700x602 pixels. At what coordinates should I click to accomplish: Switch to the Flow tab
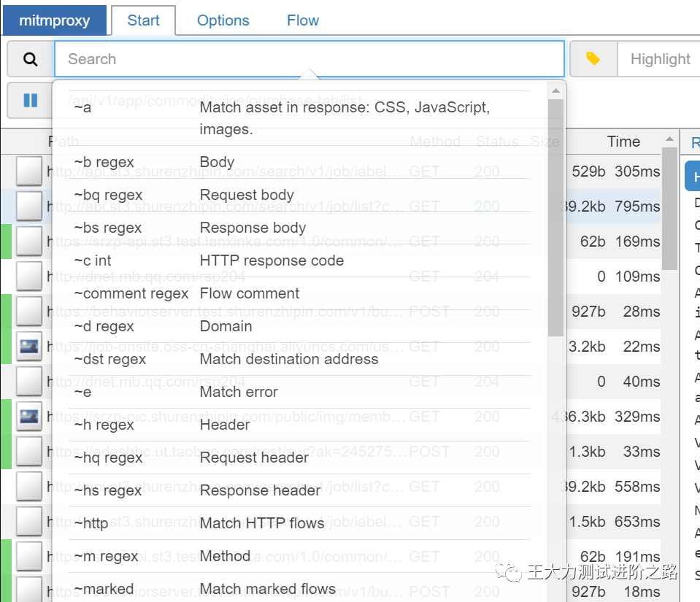pos(303,20)
